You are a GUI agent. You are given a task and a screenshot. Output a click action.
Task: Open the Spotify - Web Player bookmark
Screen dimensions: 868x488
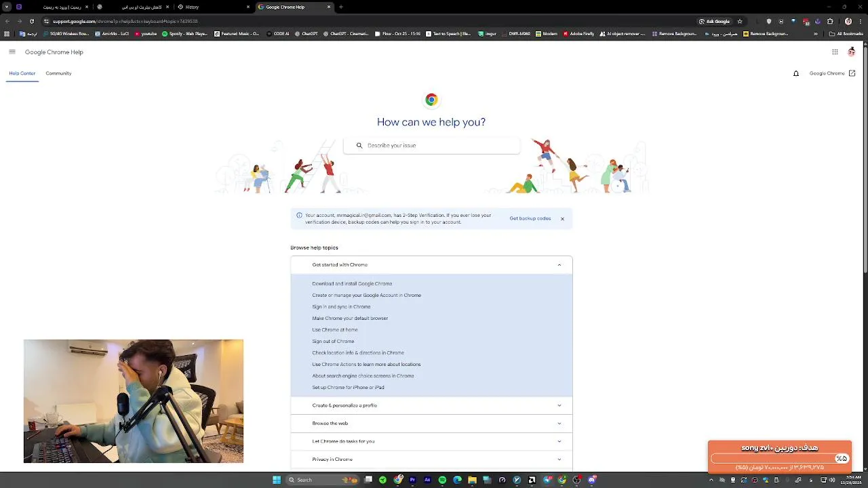[x=184, y=33]
